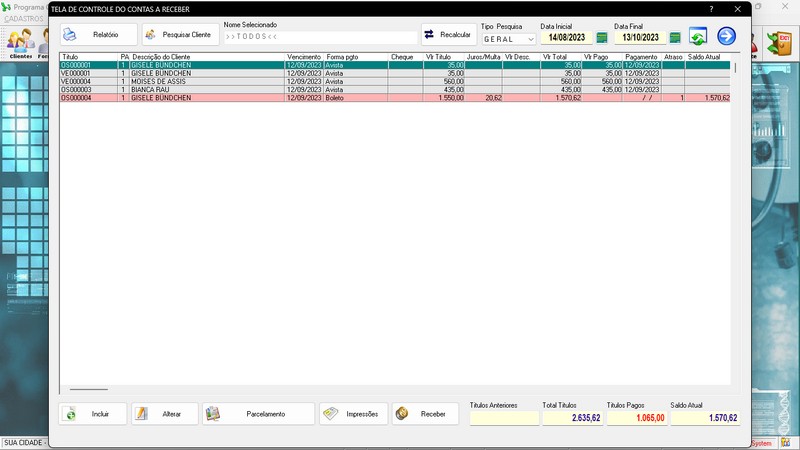The width and height of the screenshot is (800, 450).
Task: Open calendar picker beside Data Inicial
Action: (x=602, y=38)
